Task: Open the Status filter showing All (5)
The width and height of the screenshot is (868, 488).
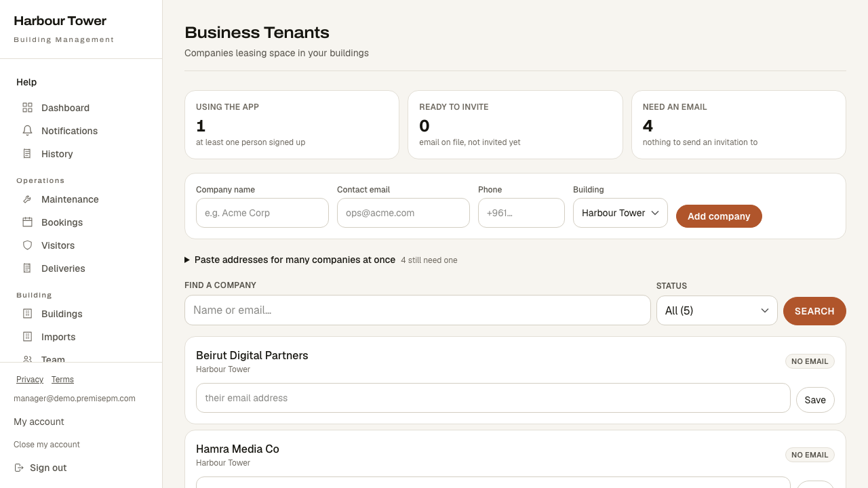Action: pyautogui.click(x=717, y=310)
